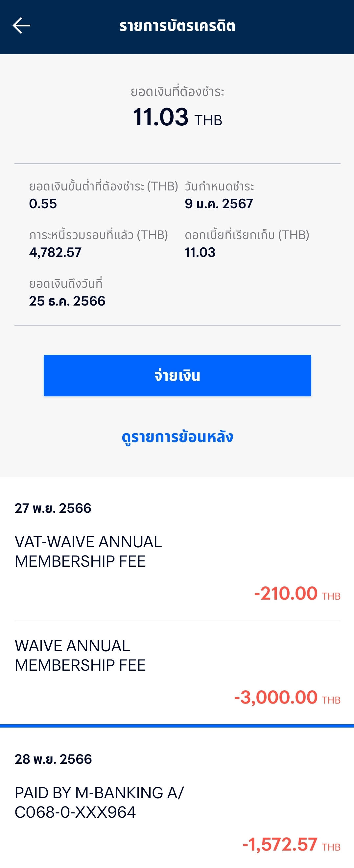The image size is (354, 868).
Task: Select the 27 พ.ย. 2566 date header
Action: coord(53,508)
